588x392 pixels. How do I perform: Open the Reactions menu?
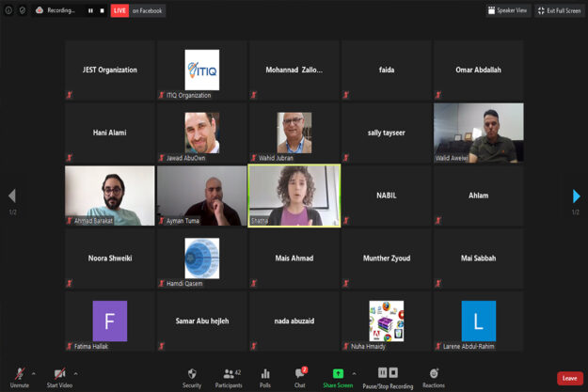(x=434, y=376)
